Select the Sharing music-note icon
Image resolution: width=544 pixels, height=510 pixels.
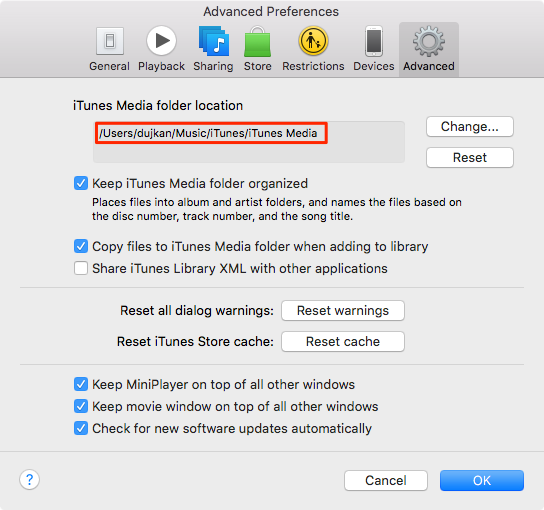coord(214,41)
